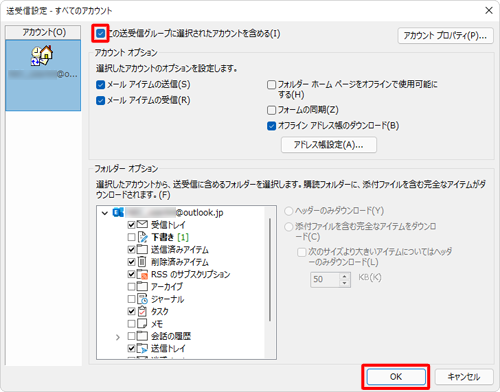The image size is (500, 392).
Task: Select the 受信トレイ folder label
Action: (168, 225)
